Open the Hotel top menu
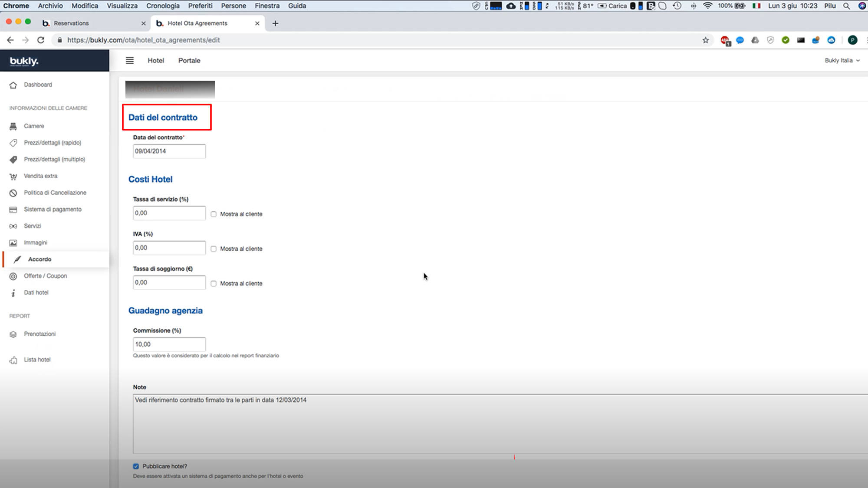Viewport: 868px width, 488px height. tap(156, 61)
